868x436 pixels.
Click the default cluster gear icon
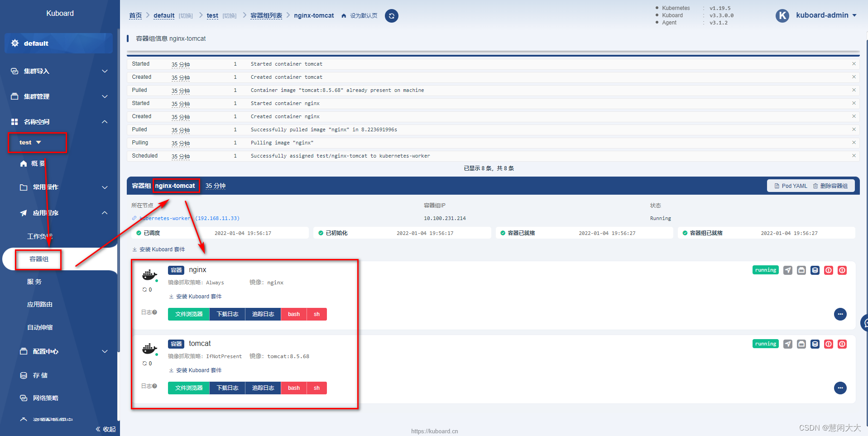(15, 43)
